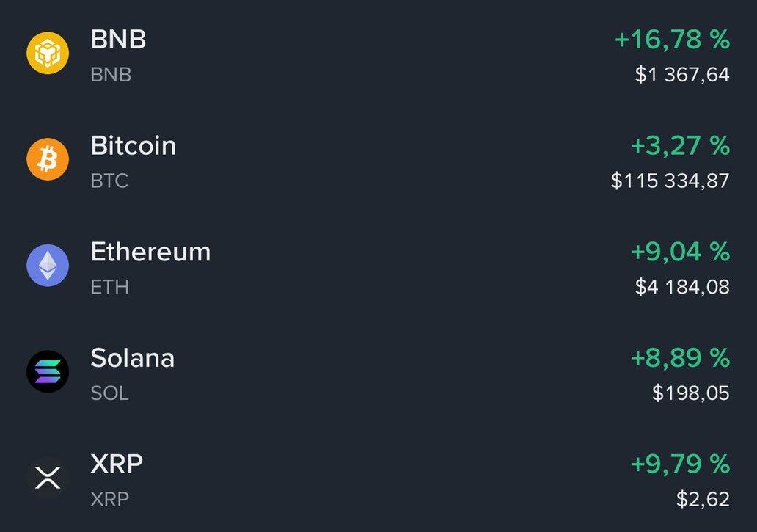Click Ethereum's +9,04 % change
Viewport: 757px width, 532px height.
(x=680, y=252)
